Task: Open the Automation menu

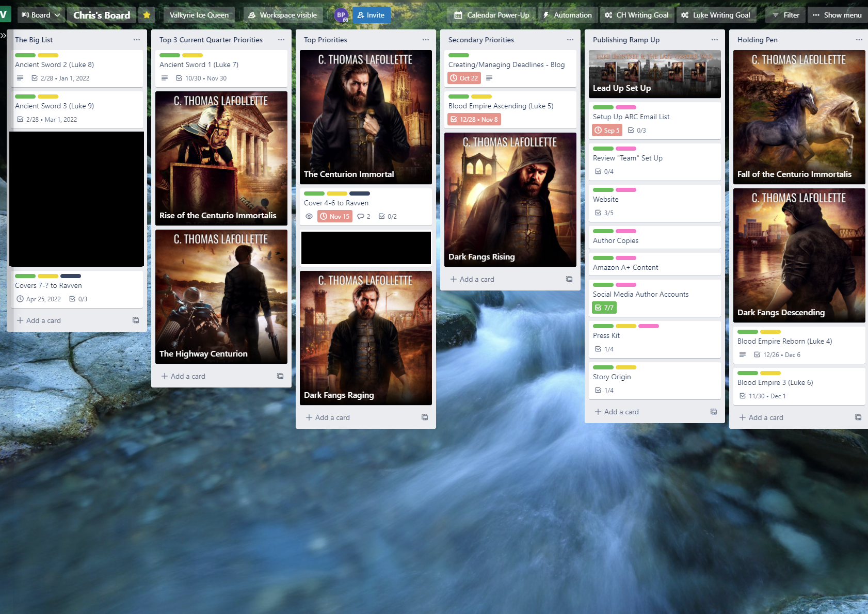Action: (x=568, y=15)
